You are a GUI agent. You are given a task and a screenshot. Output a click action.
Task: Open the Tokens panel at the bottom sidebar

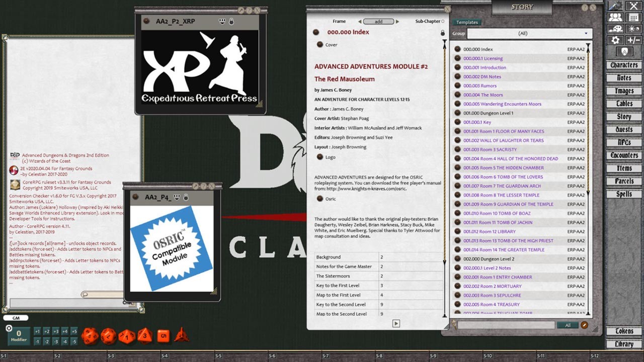pos(623,331)
